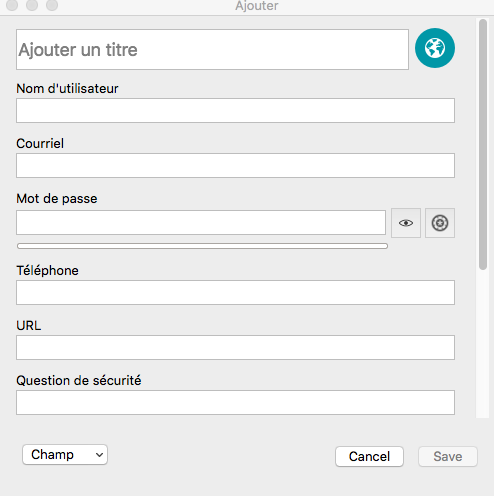The width and height of the screenshot is (494, 496).
Task: Close the Ajouter window
Action: click(12, 5)
